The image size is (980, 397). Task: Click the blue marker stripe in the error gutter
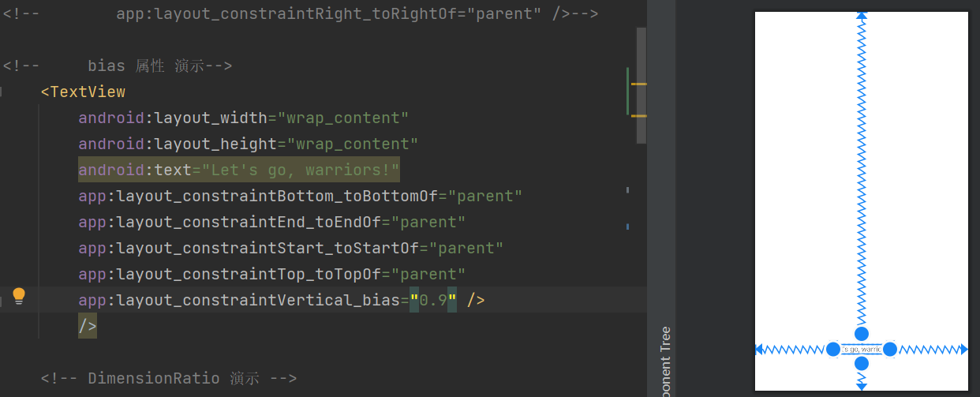click(627, 227)
